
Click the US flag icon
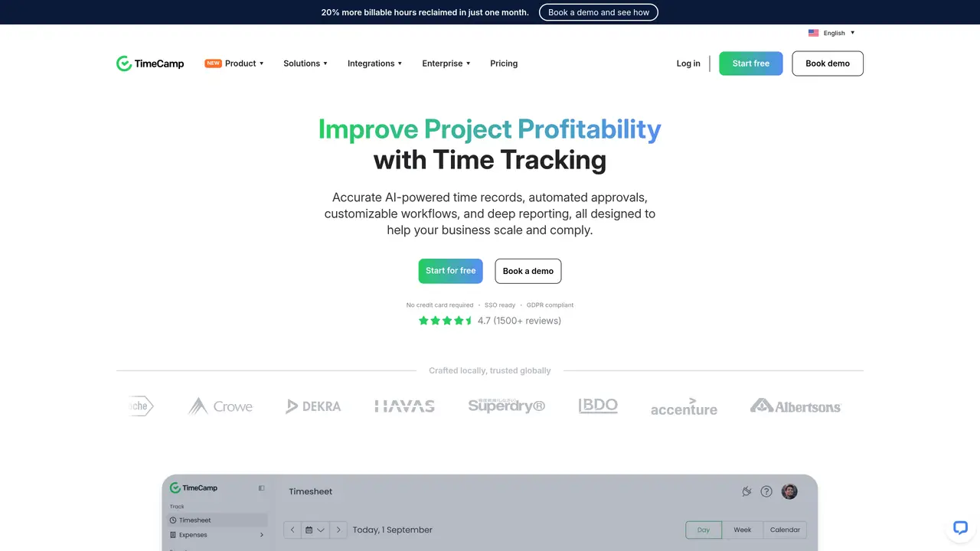tap(814, 33)
